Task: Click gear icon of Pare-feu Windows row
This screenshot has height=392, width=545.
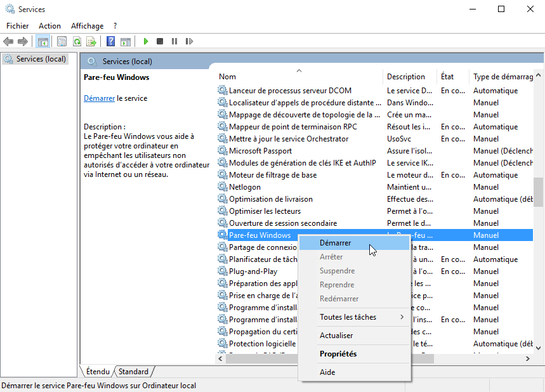Action: pyautogui.click(x=223, y=235)
